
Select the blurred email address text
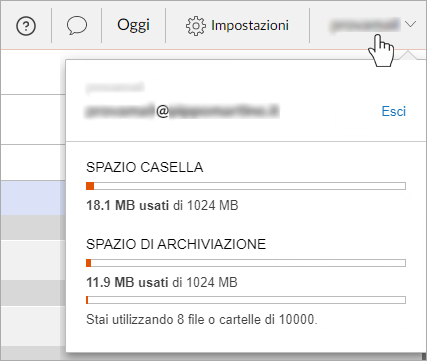click(182, 111)
